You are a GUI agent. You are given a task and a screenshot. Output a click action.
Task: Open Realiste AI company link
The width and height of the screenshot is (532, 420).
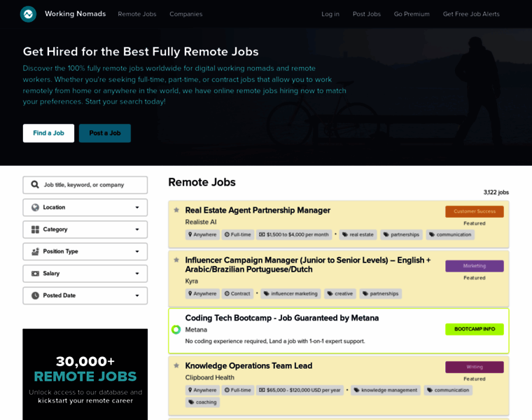tap(201, 222)
